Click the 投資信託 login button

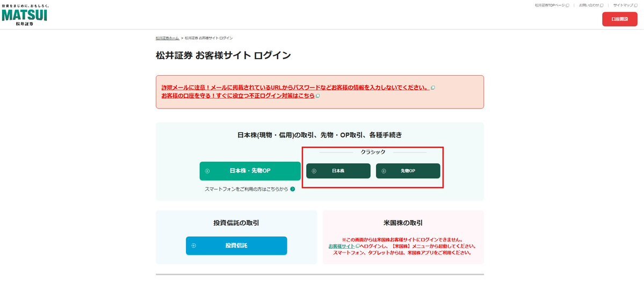pyautogui.click(x=236, y=245)
